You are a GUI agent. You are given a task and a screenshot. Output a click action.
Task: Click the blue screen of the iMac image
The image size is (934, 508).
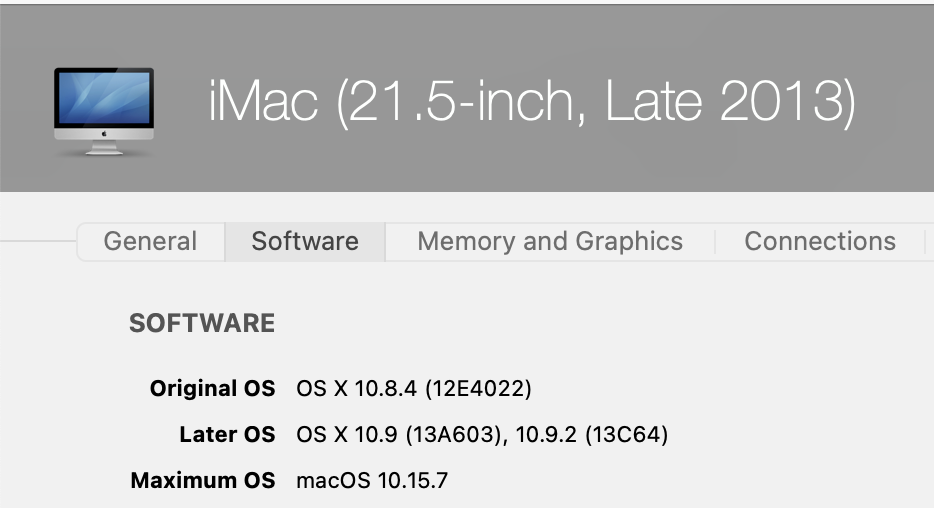[x=104, y=98]
